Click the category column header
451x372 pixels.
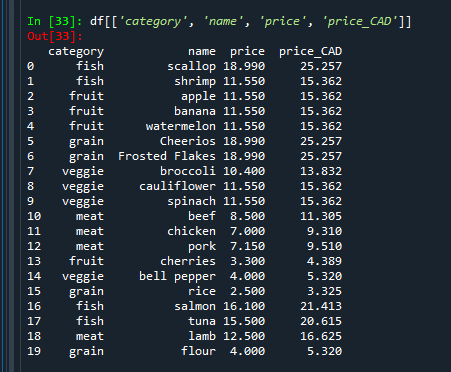point(76,52)
